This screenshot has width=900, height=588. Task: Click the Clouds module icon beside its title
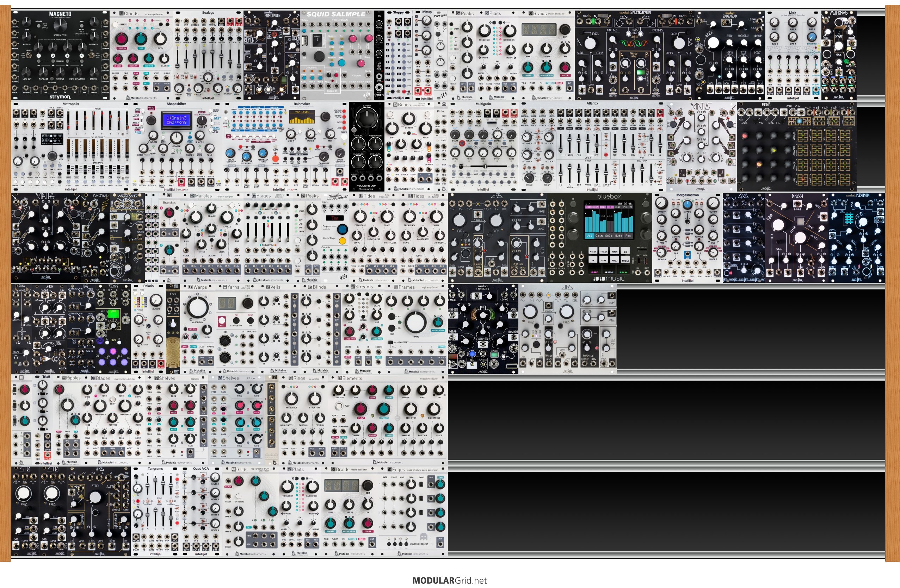pyautogui.click(x=121, y=14)
